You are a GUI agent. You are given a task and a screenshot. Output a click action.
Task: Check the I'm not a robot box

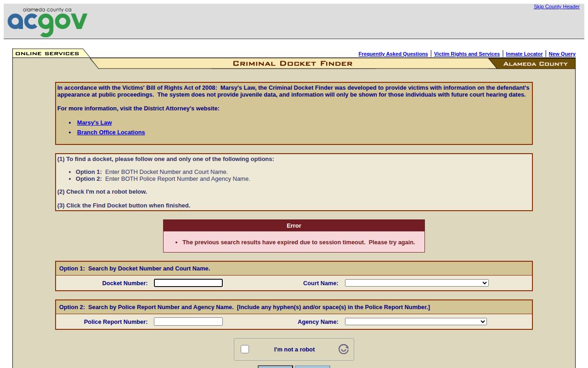[245, 349]
